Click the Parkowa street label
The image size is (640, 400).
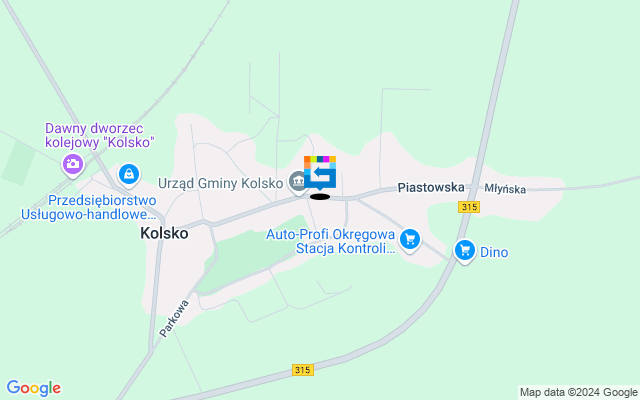[x=174, y=318]
